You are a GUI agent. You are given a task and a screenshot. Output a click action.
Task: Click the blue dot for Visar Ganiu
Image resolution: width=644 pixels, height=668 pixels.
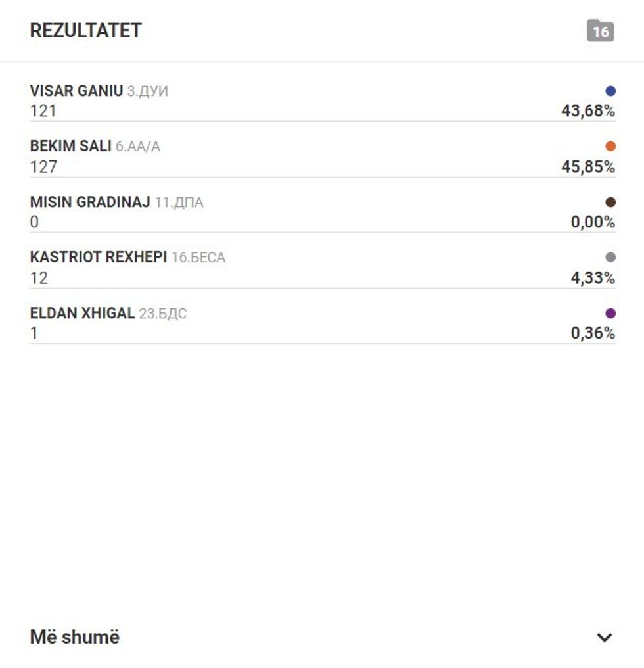point(610,91)
